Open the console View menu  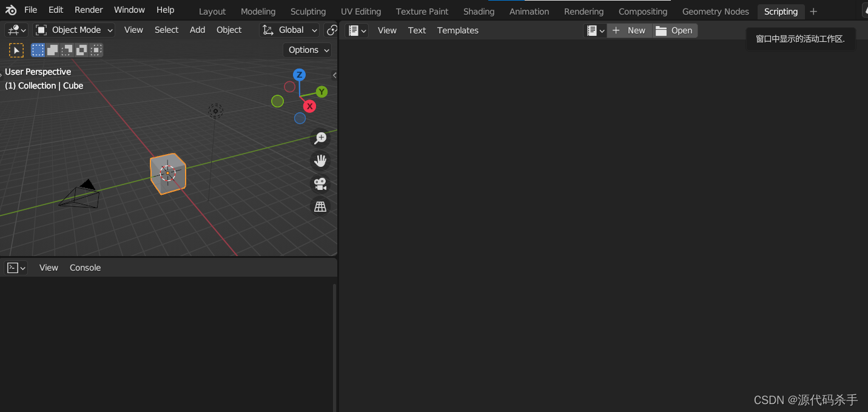pos(49,268)
